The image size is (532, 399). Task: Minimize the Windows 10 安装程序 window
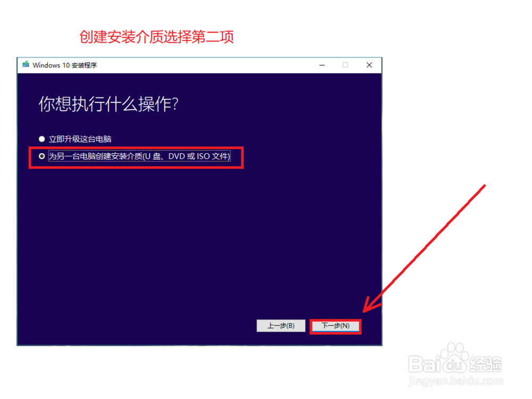322,65
